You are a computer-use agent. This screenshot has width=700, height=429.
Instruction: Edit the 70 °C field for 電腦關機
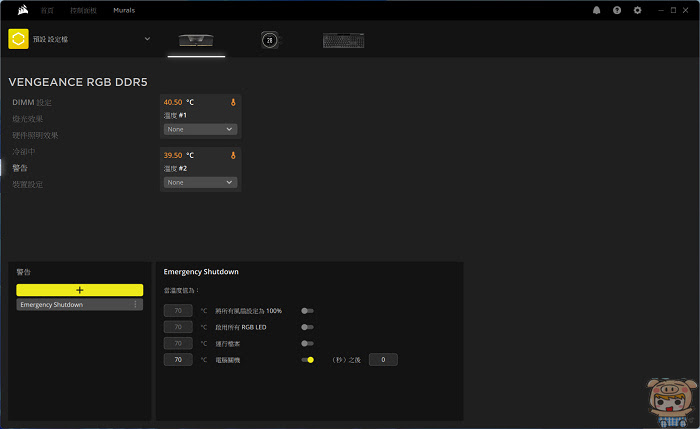(x=178, y=360)
